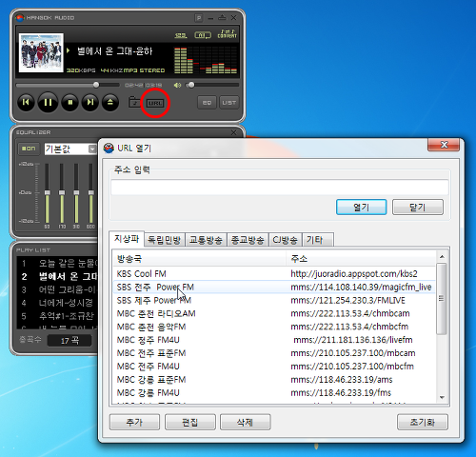
Task: Switch player to compact mode icon
Action: point(223,18)
